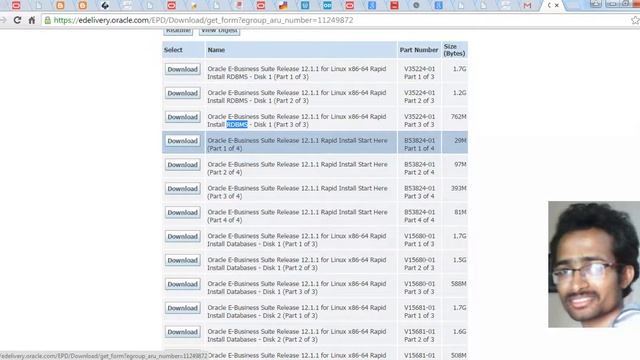The height and width of the screenshot is (360, 640).
Task: Switch to the tab with the MATLAB-style orange icon
Action: (283, 5)
